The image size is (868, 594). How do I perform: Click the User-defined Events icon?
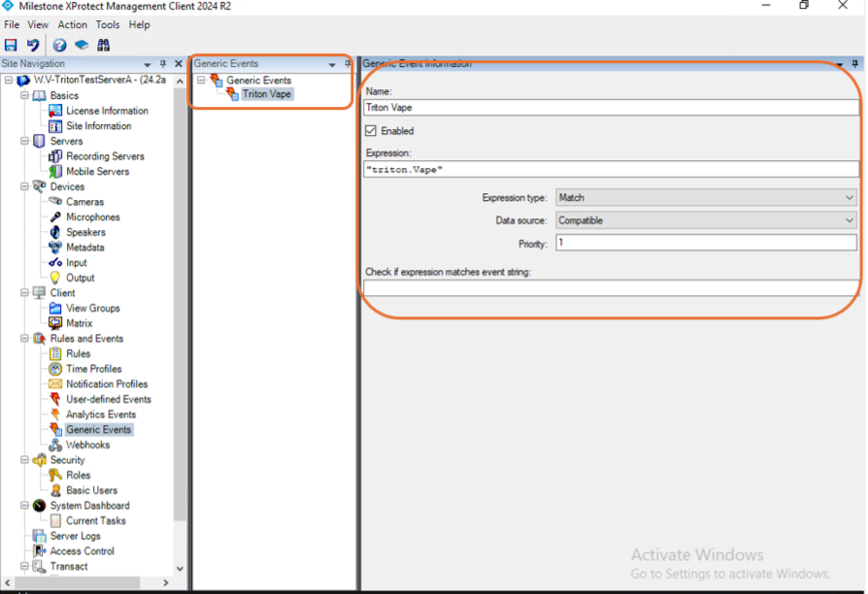(x=55, y=399)
